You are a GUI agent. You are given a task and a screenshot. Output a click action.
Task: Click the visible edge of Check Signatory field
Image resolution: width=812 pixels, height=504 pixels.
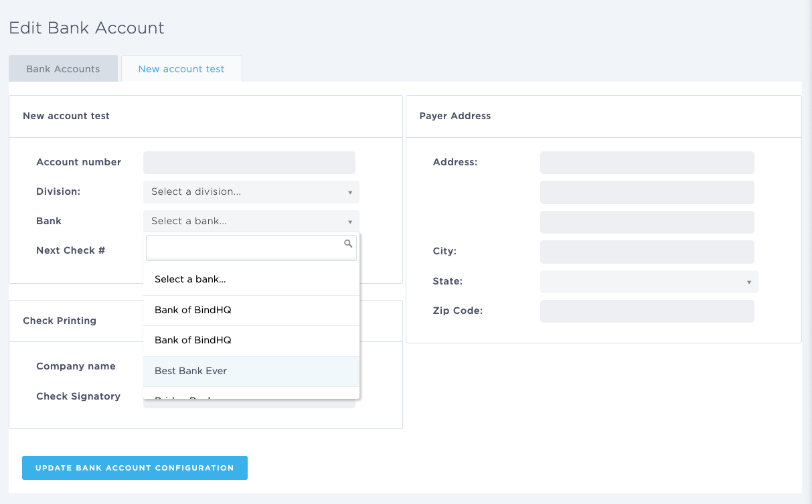[x=249, y=404]
